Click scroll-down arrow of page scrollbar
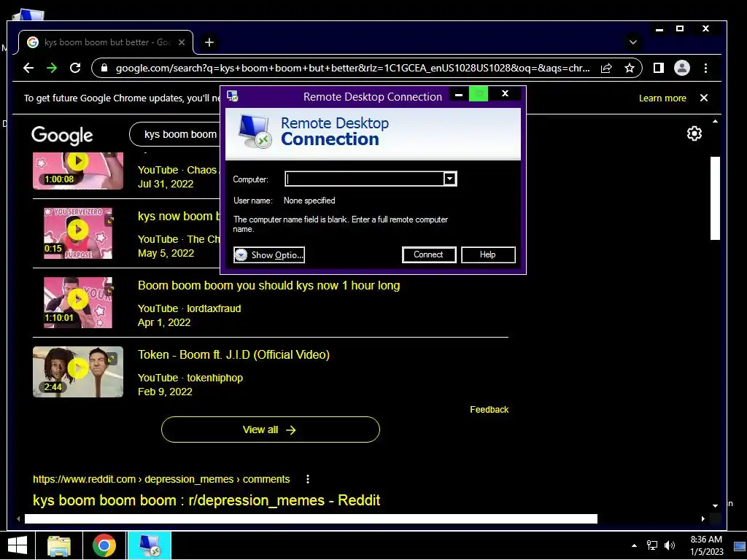 point(715,506)
